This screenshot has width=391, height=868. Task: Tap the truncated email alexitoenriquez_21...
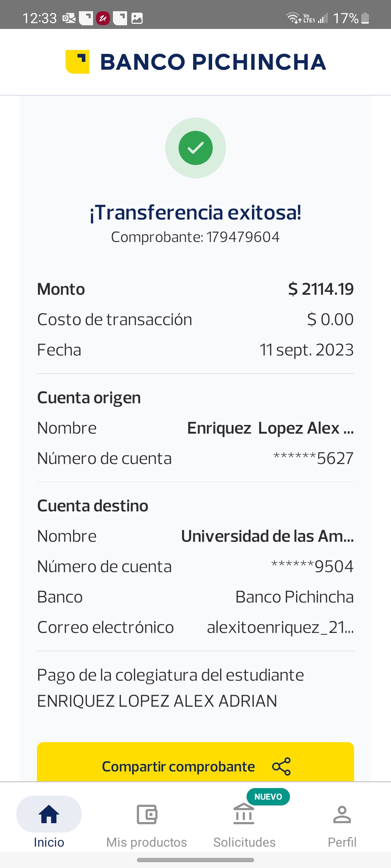(280, 627)
